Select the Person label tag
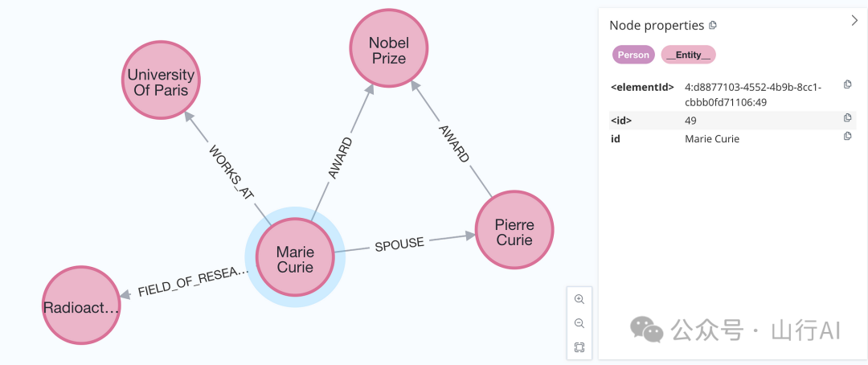The image size is (868, 365). pyautogui.click(x=633, y=55)
